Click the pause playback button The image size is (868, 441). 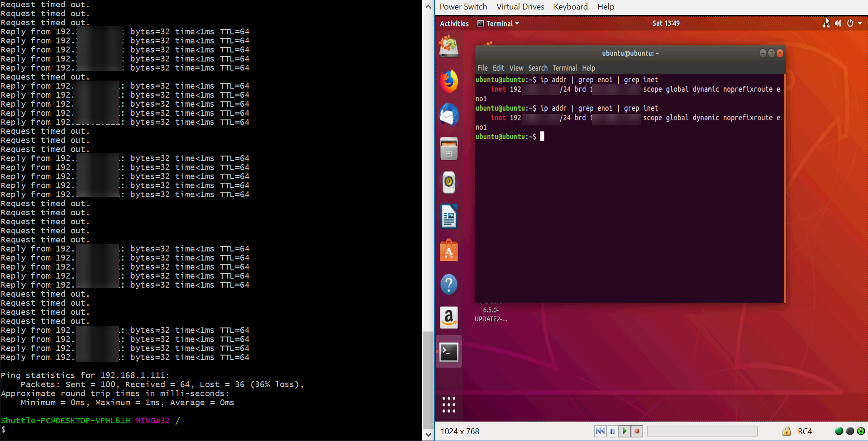(612, 431)
